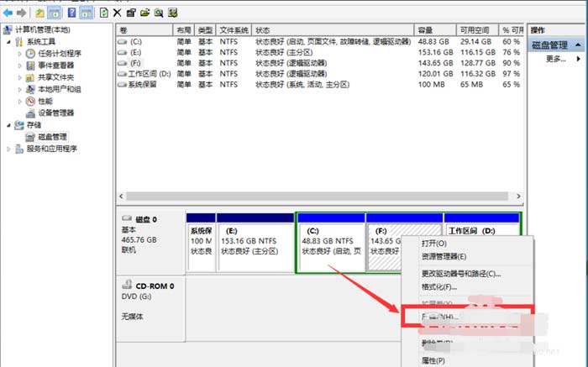Select the (F:) volume row
This screenshot has width=588, height=367.
pyautogui.click(x=319, y=63)
